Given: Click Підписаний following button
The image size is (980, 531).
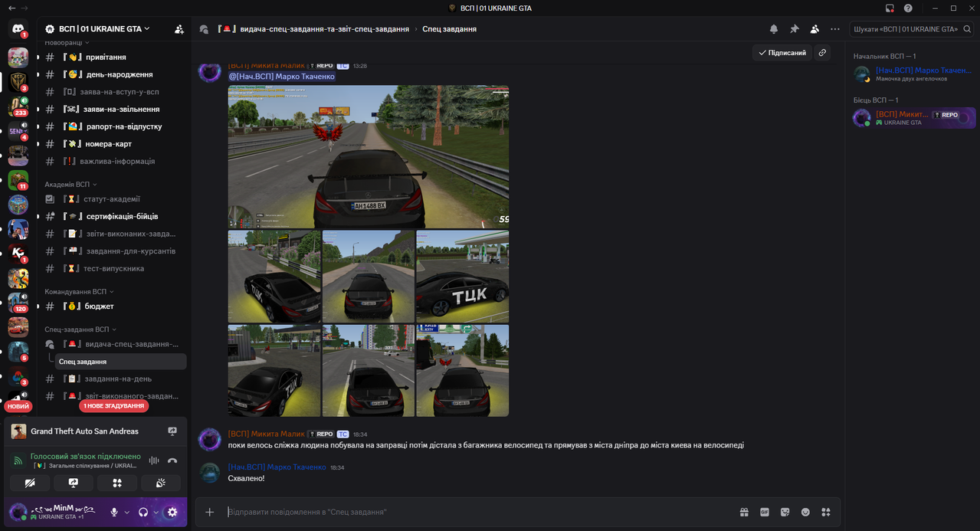Looking at the screenshot, I should [782, 53].
